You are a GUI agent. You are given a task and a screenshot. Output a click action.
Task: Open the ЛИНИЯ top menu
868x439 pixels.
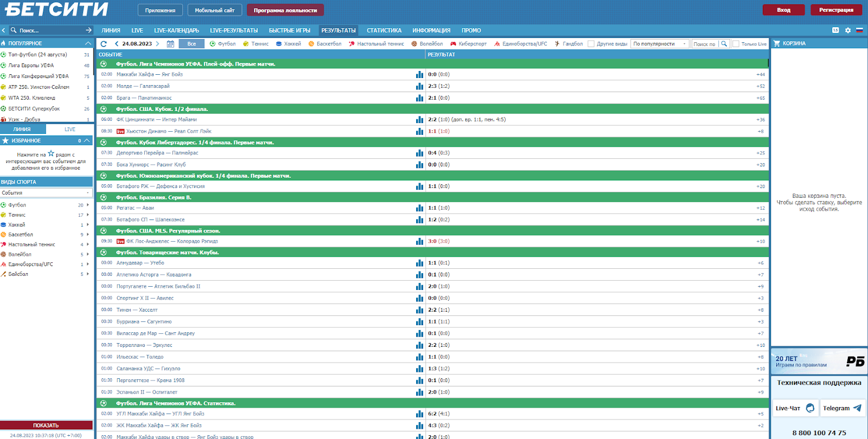[x=111, y=30]
